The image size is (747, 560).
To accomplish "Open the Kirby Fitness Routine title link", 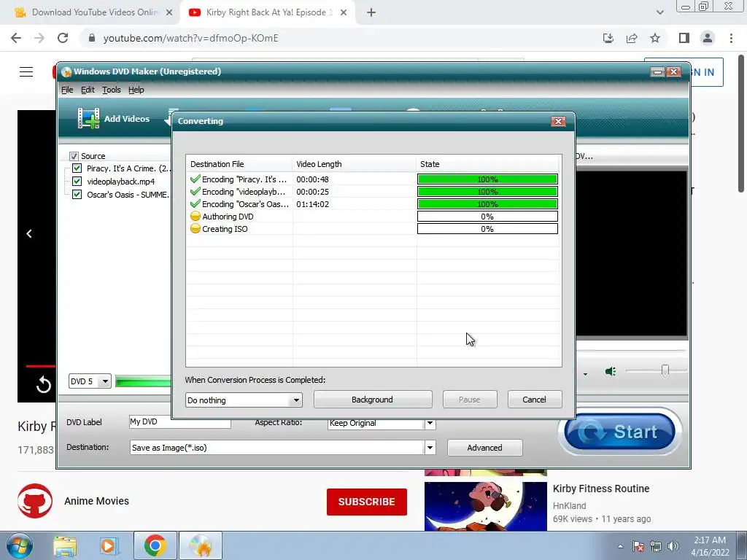I will 601,489.
